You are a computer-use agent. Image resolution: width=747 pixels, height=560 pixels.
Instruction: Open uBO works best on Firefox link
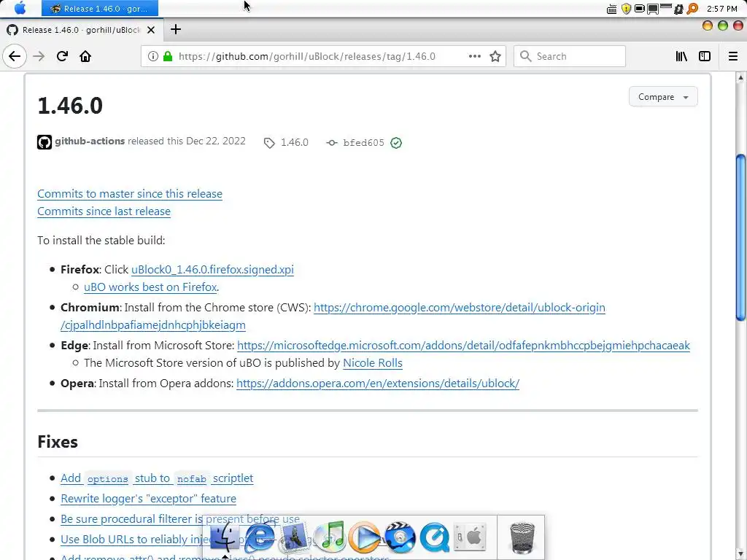(150, 287)
